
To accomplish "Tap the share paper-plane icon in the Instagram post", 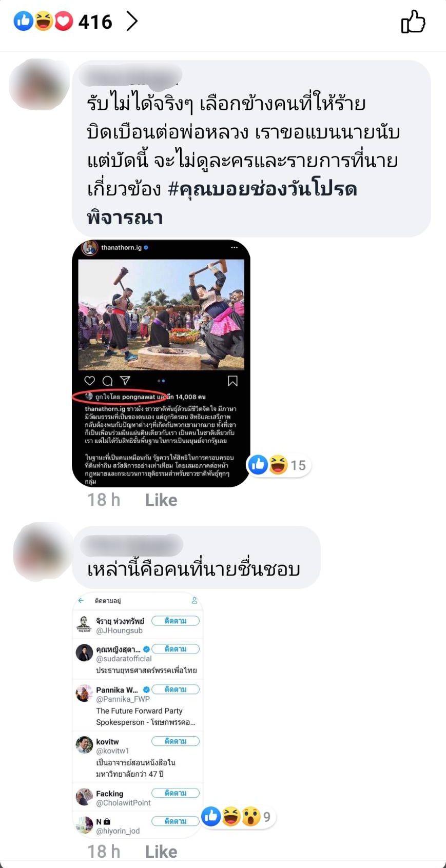I will pyautogui.click(x=125, y=381).
